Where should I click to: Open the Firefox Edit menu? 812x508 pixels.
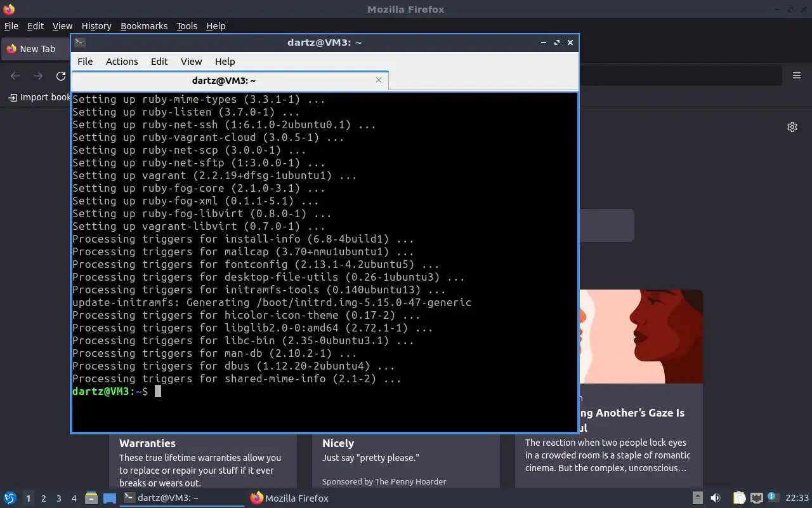[36, 26]
